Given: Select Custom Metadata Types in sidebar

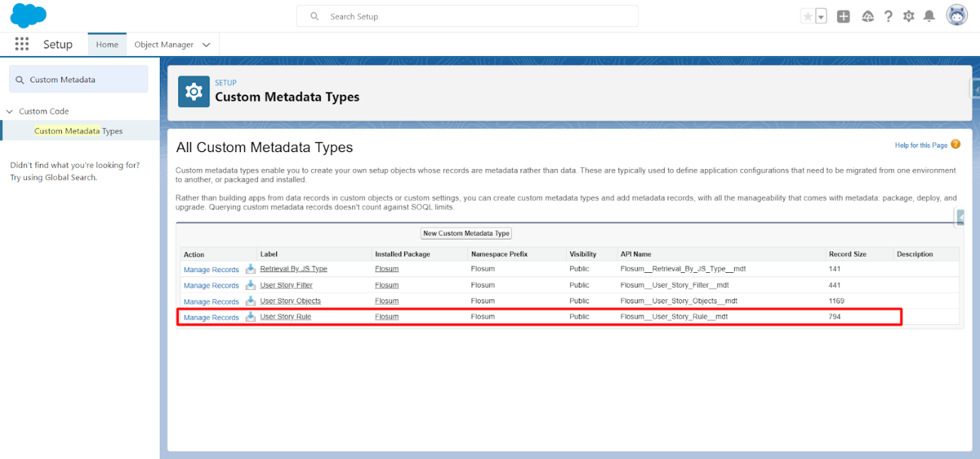Looking at the screenshot, I should pos(78,131).
